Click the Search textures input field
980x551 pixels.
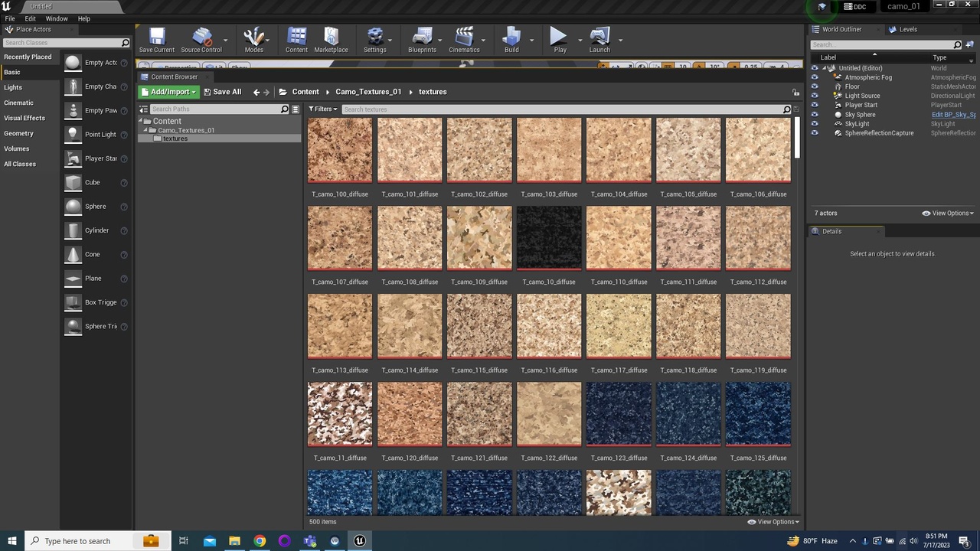click(561, 109)
